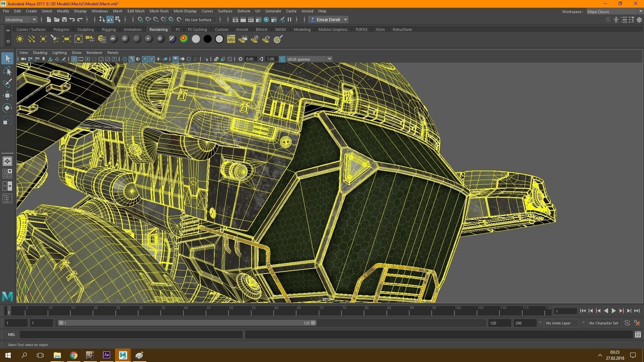Activate the Rotate tool

(7, 108)
